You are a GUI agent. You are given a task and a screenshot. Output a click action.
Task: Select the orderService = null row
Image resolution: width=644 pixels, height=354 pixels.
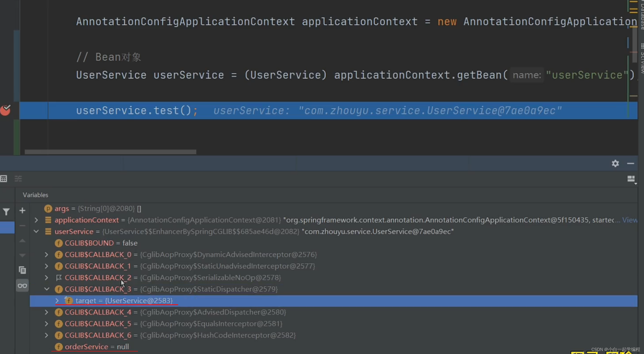(x=334, y=346)
